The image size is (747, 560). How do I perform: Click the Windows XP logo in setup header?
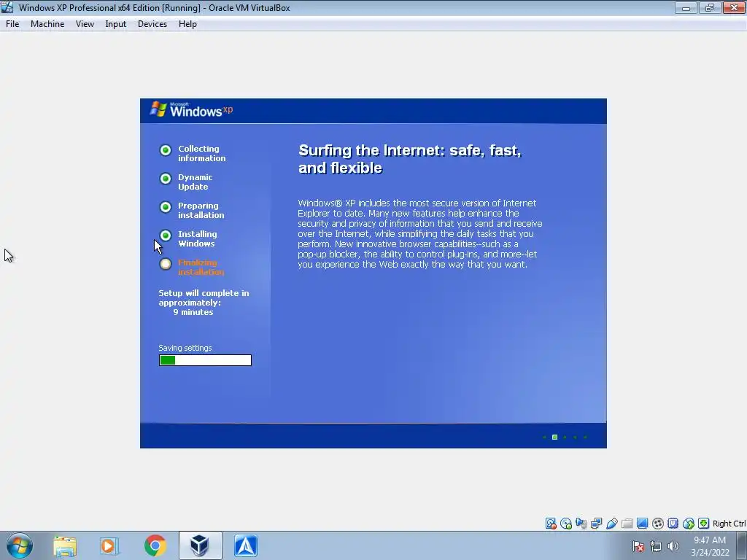pos(192,109)
